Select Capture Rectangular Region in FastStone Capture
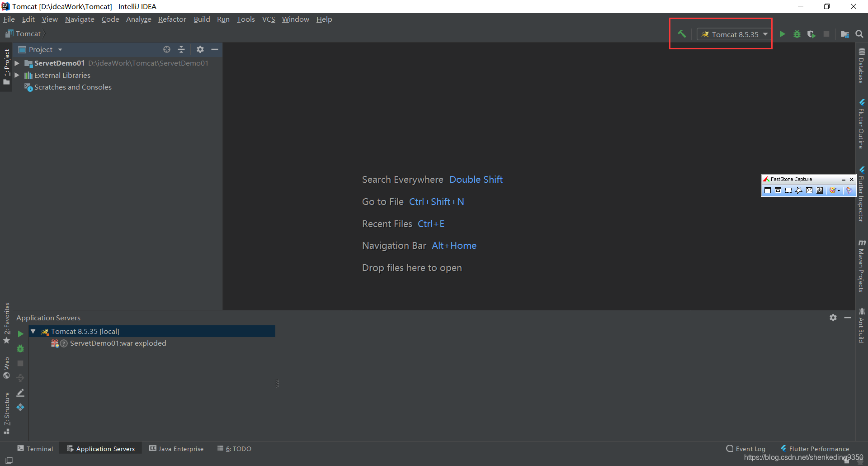Image resolution: width=868 pixels, height=466 pixels. tap(788, 190)
